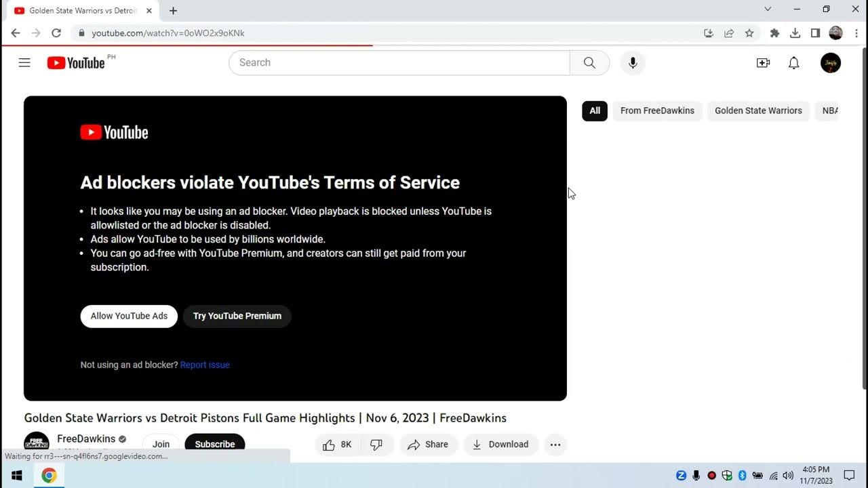868x488 pixels.
Task: Open Windows action center notifications
Action: click(849, 475)
